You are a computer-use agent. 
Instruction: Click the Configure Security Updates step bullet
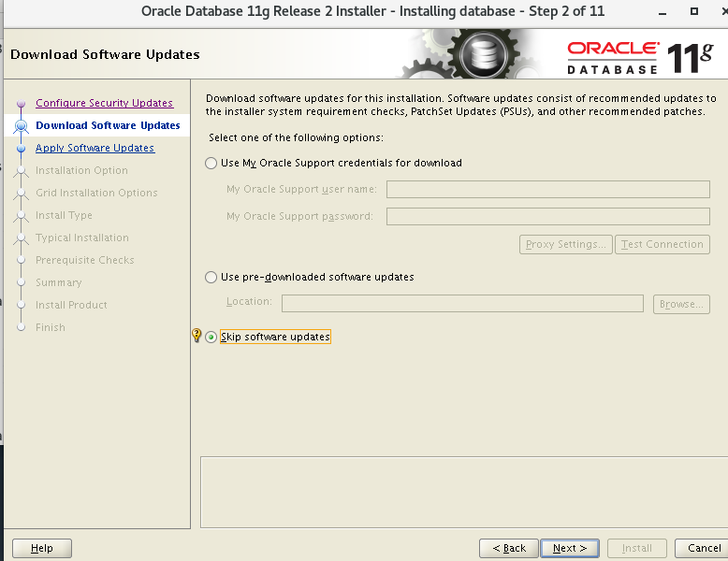coord(21,103)
